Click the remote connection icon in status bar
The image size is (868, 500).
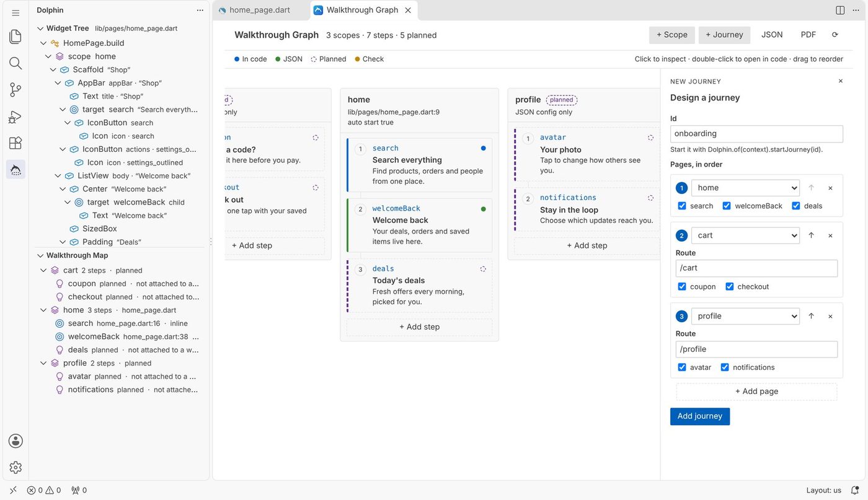click(13, 490)
